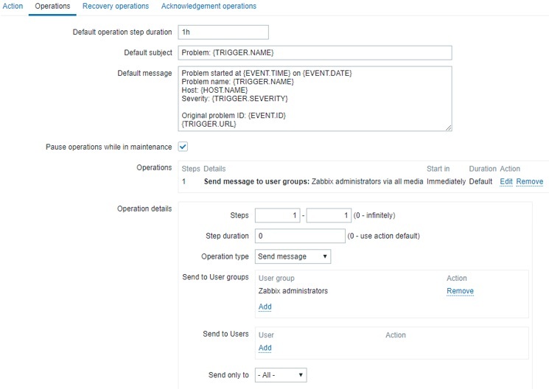Click the Step duration input field
Viewport: 549px width, 392px height.
[300, 236]
